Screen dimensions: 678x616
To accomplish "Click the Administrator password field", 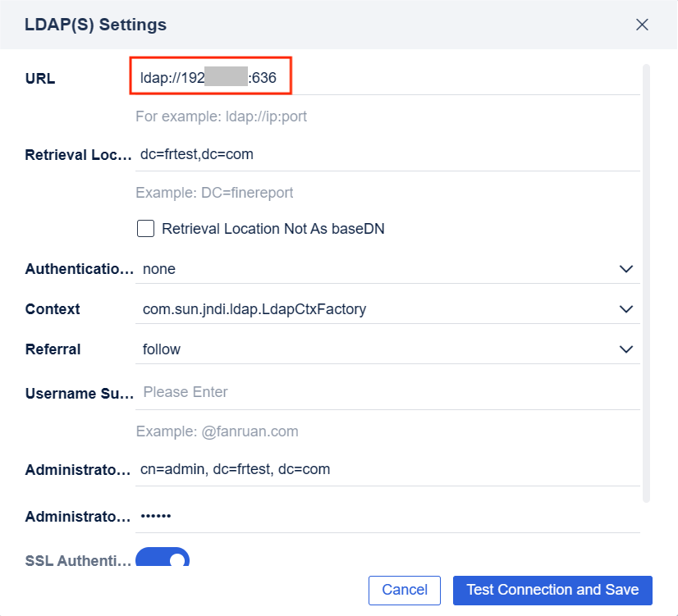I will 328,516.
